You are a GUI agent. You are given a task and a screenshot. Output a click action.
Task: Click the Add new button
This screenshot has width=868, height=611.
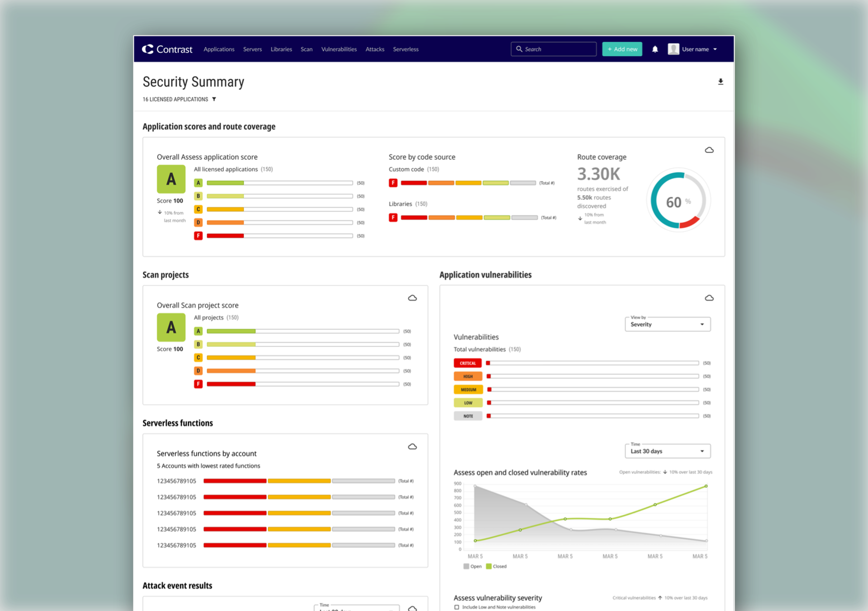tap(622, 49)
